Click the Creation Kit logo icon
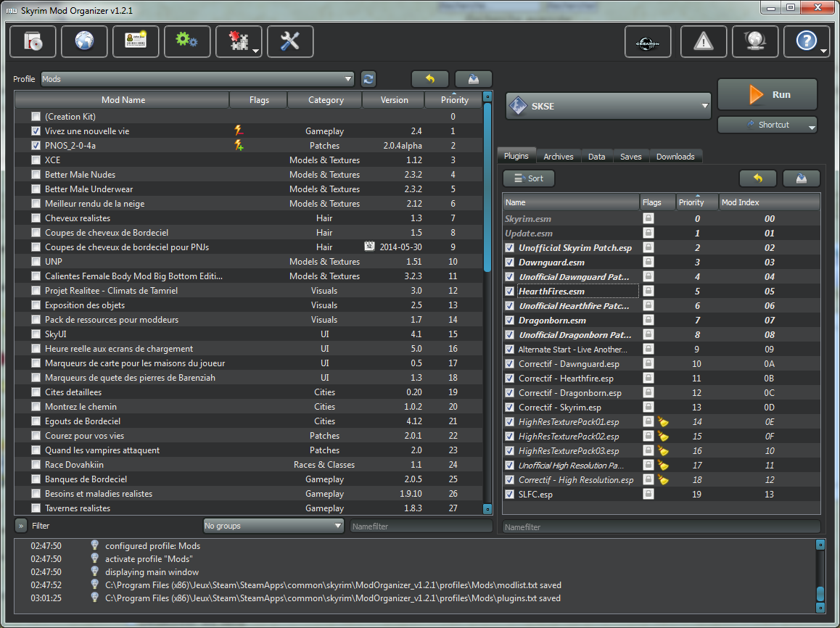Screen dimensions: 840x628 648,41
